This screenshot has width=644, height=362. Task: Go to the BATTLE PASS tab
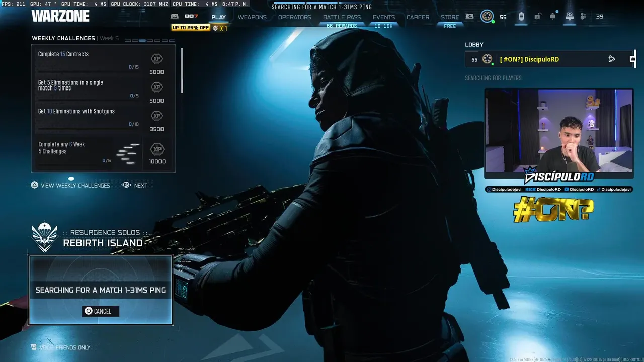click(342, 17)
